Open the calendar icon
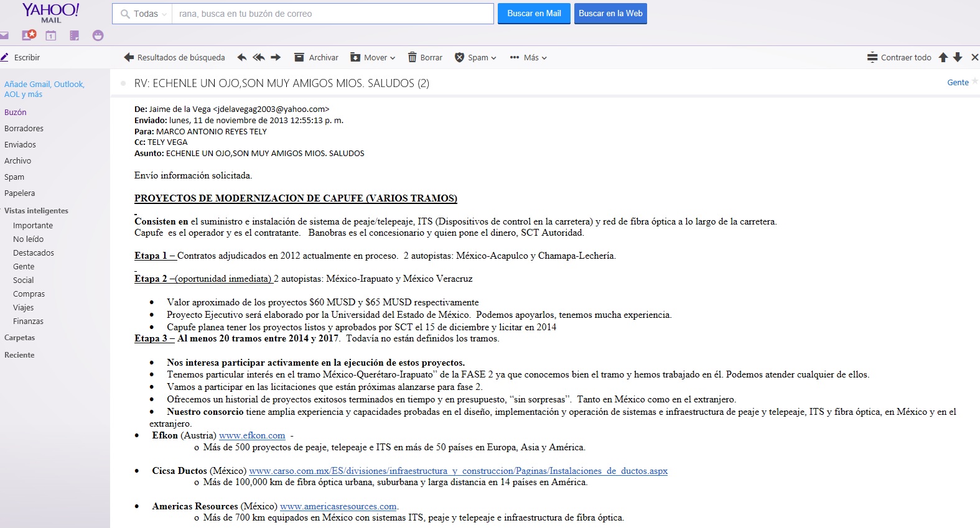The image size is (980, 528). (x=51, y=35)
